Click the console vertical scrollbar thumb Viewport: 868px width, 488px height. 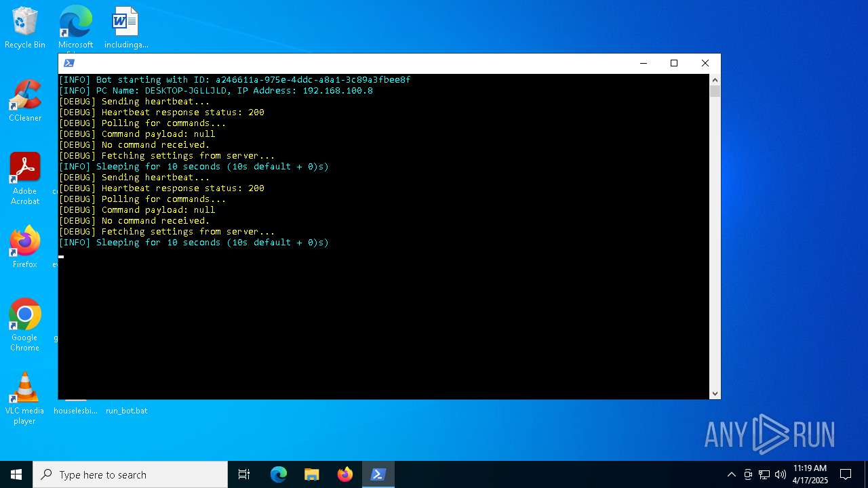tap(715, 91)
